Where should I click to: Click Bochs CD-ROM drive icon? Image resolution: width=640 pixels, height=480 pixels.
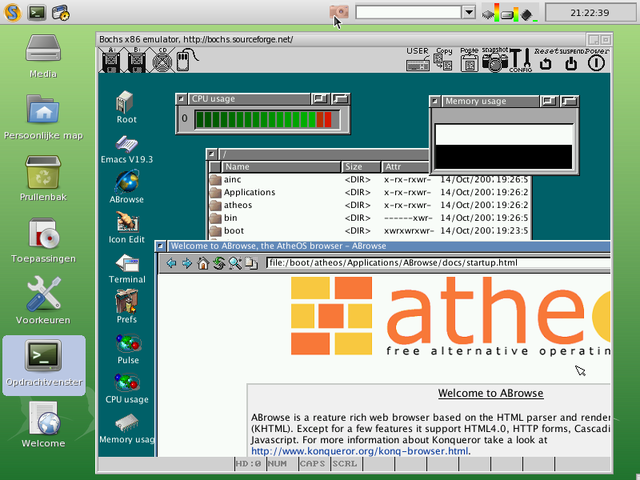162,60
